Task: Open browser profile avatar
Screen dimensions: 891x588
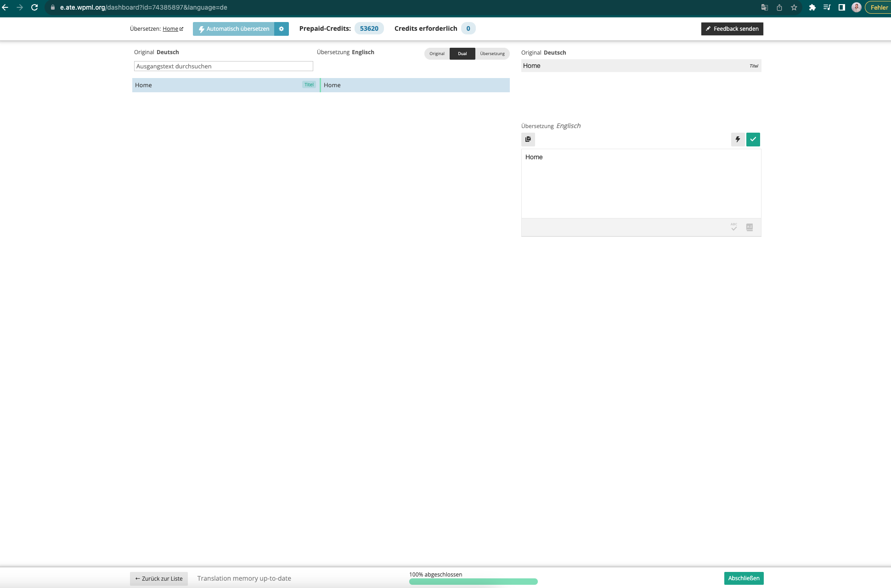Action: pyautogui.click(x=857, y=7)
